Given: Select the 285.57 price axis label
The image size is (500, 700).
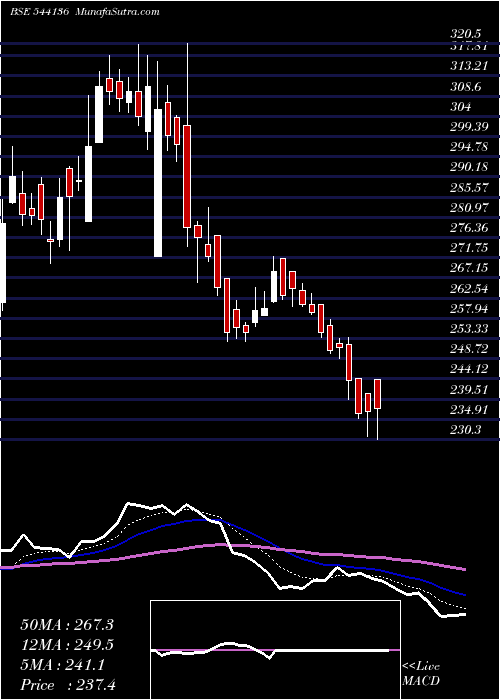Looking at the screenshot, I should 469,188.
